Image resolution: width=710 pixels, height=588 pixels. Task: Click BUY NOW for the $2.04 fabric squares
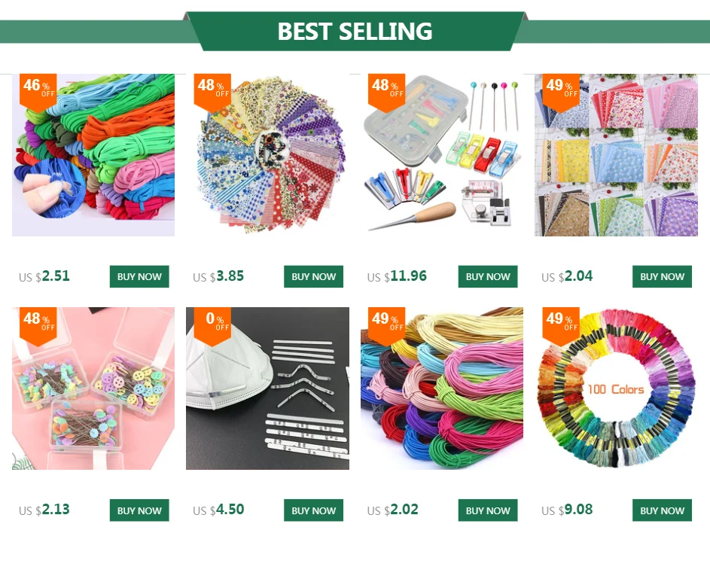(x=663, y=276)
